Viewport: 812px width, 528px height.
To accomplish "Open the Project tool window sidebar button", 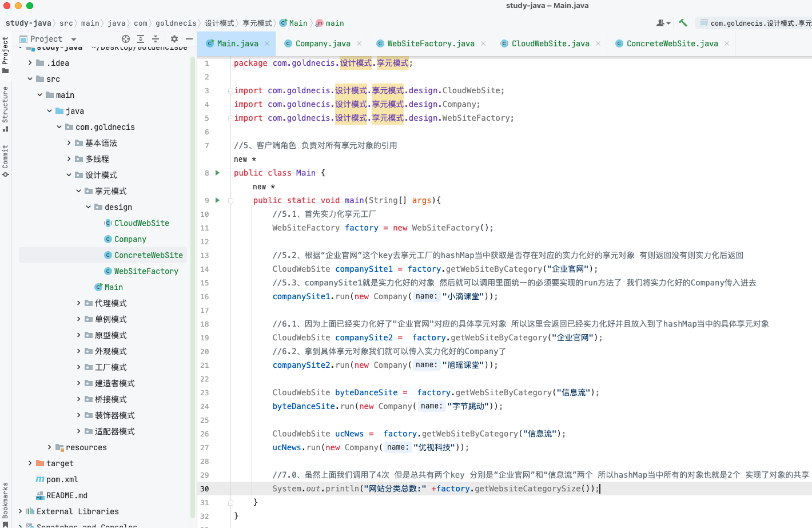I will [5, 55].
